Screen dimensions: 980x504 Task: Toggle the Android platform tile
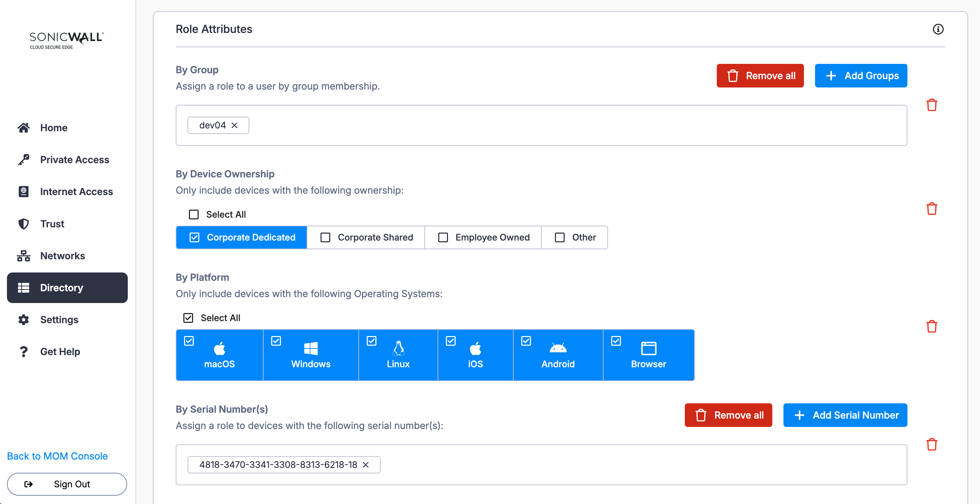click(x=557, y=355)
